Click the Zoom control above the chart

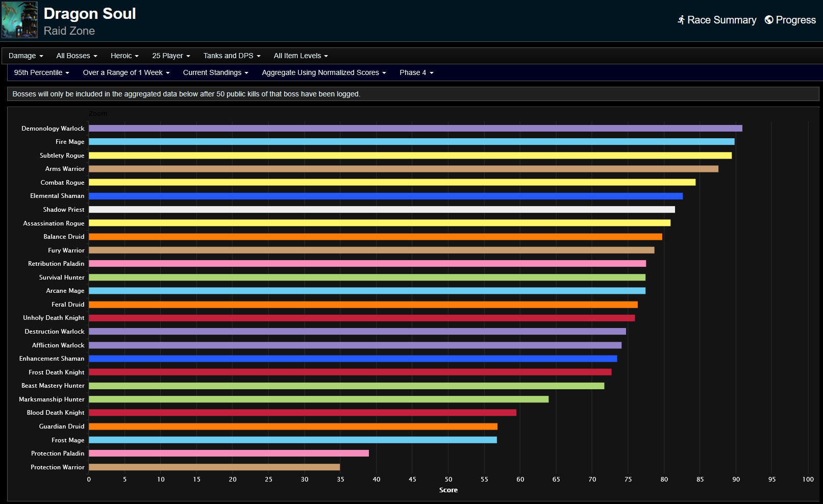click(x=98, y=113)
